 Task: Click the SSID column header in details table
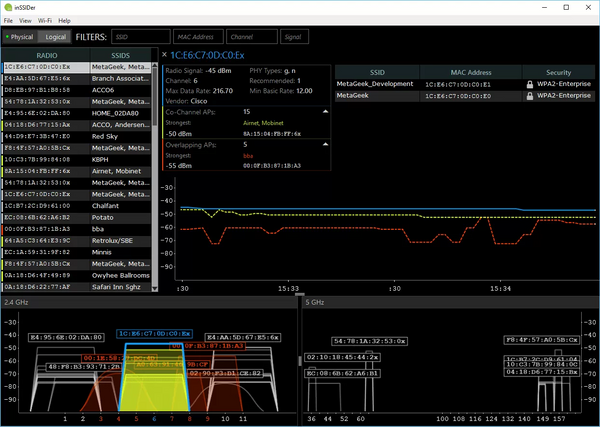(377, 72)
